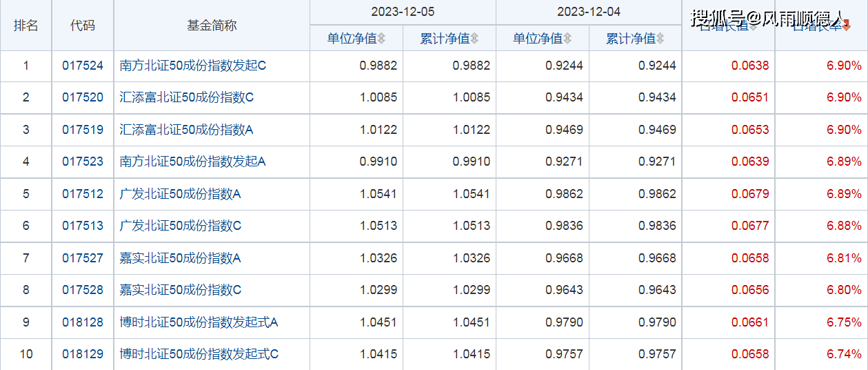Open fund 汇添富北证50成份指数C
Viewport: 868px width, 370px height.
coord(187,98)
